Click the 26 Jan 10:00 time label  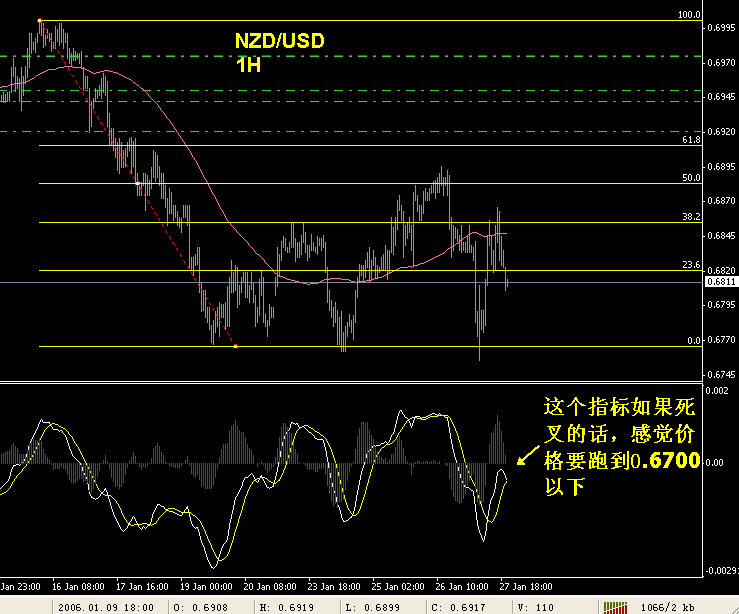[462, 587]
